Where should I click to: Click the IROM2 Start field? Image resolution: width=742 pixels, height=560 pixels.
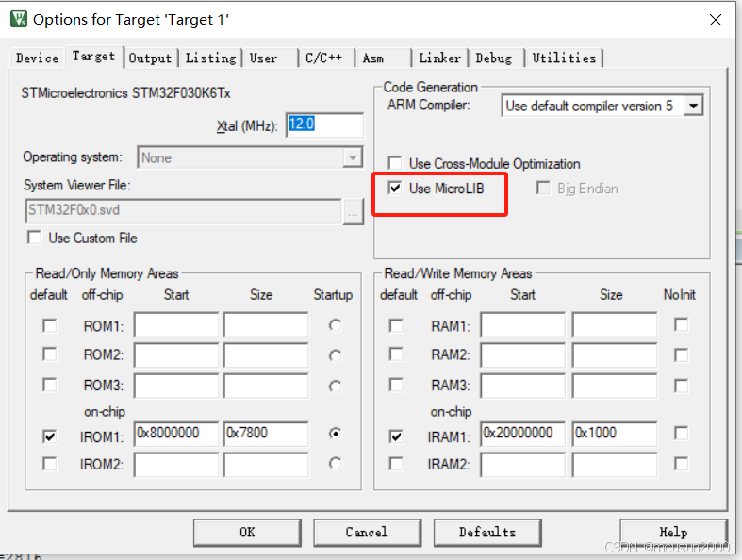(x=176, y=465)
